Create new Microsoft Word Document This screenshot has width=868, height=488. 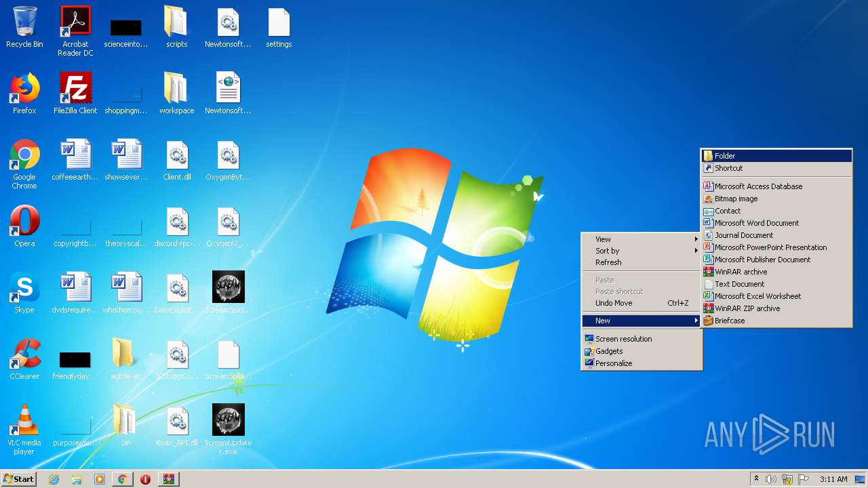776,223
